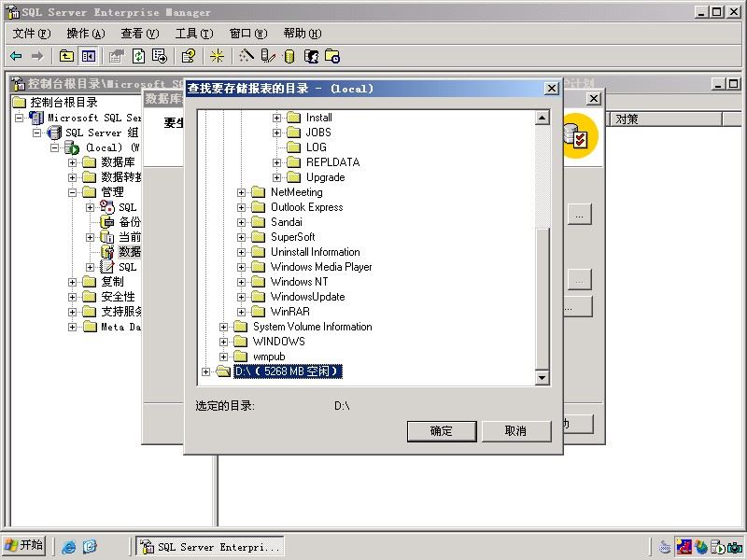747x560 pixels.
Task: Click the Up one level toolbar icon
Action: click(66, 56)
